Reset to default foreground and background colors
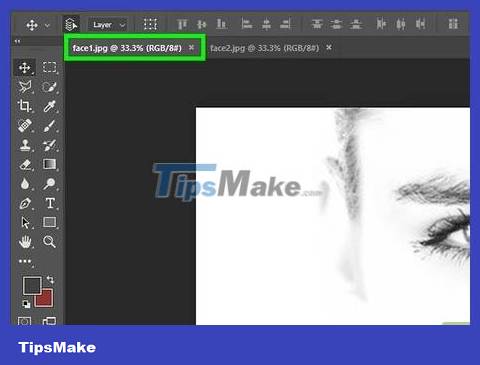The width and height of the screenshot is (480, 365). click(x=26, y=304)
